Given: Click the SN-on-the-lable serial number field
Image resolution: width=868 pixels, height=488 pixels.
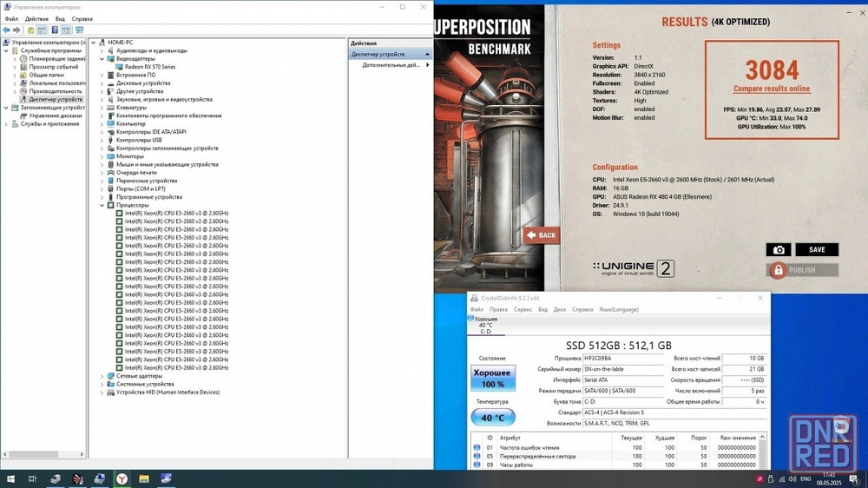Looking at the screenshot, I should [622, 369].
